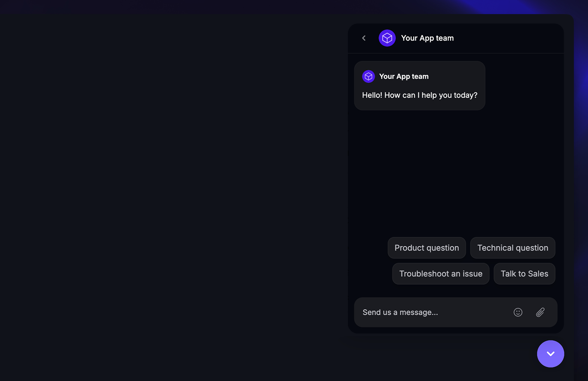Click the purple cube logo in chat header
This screenshot has width=588, height=381.
tap(387, 38)
